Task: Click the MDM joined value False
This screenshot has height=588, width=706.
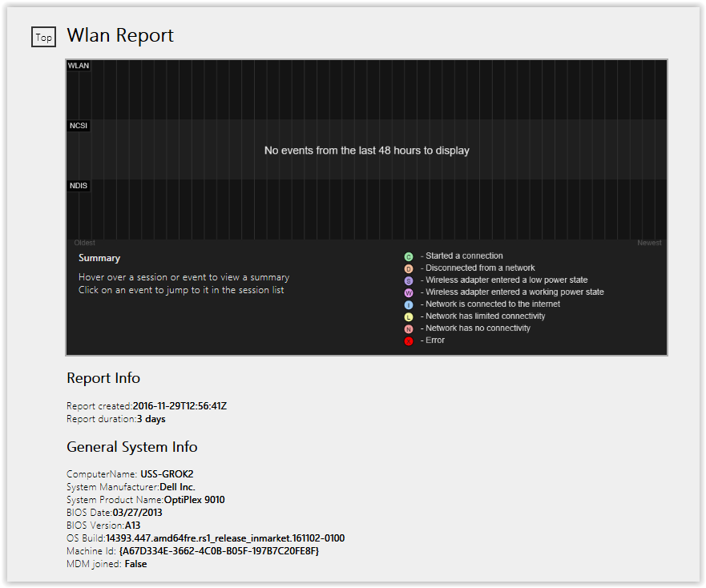Action: (x=135, y=564)
